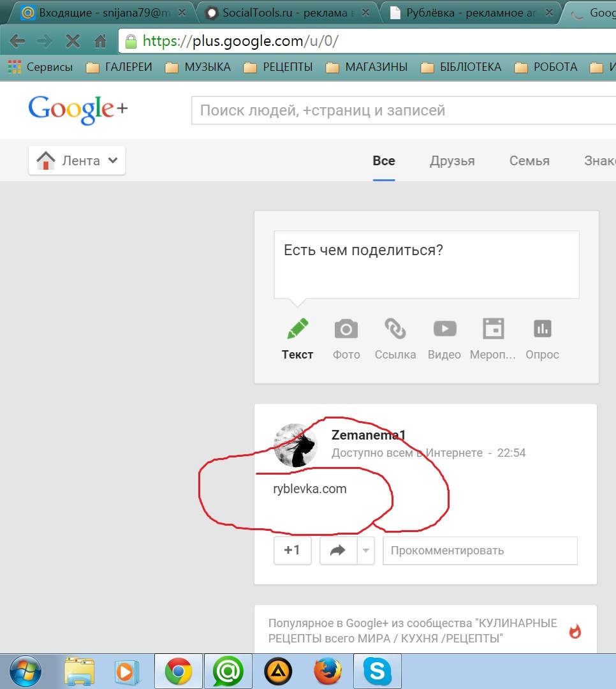Screen dimensions: 616x689
Task: Click the Доступно всем в Интернете label
Action: coord(407,453)
